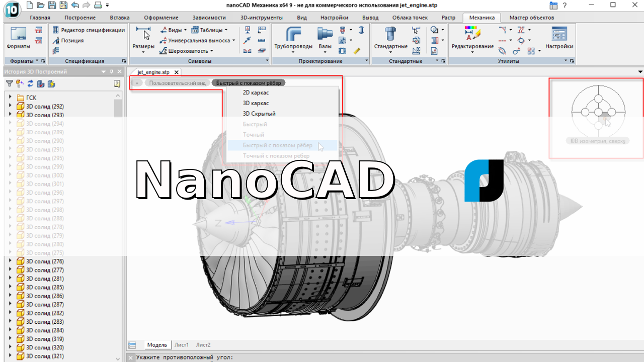This screenshot has width=644, height=362.
Task: Select the top circle of the view compass
Action: pyautogui.click(x=598, y=99)
